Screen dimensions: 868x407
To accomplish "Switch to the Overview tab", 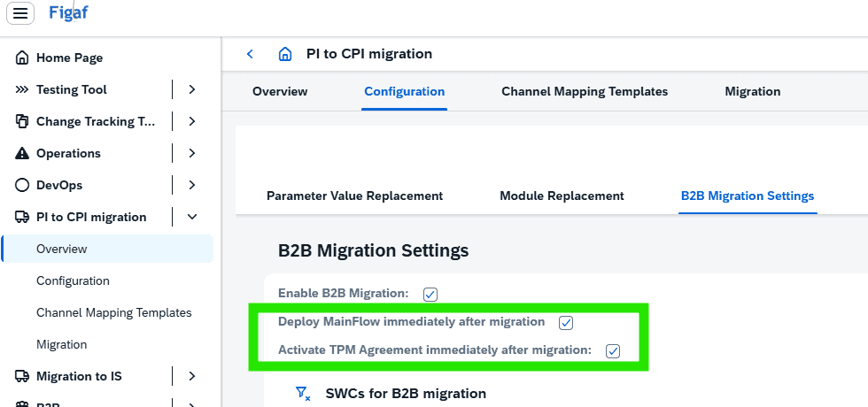I will (280, 91).
